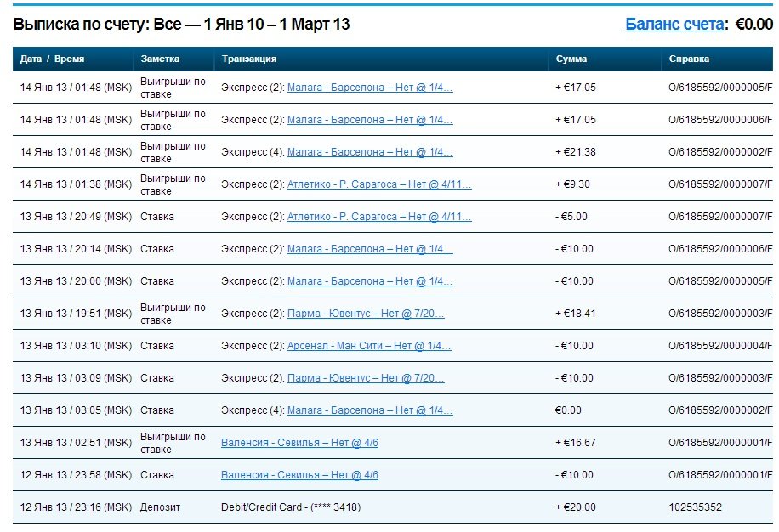Open Малага - Барселона link for reference O/6185592/0000005/F winnings

pos(370,88)
